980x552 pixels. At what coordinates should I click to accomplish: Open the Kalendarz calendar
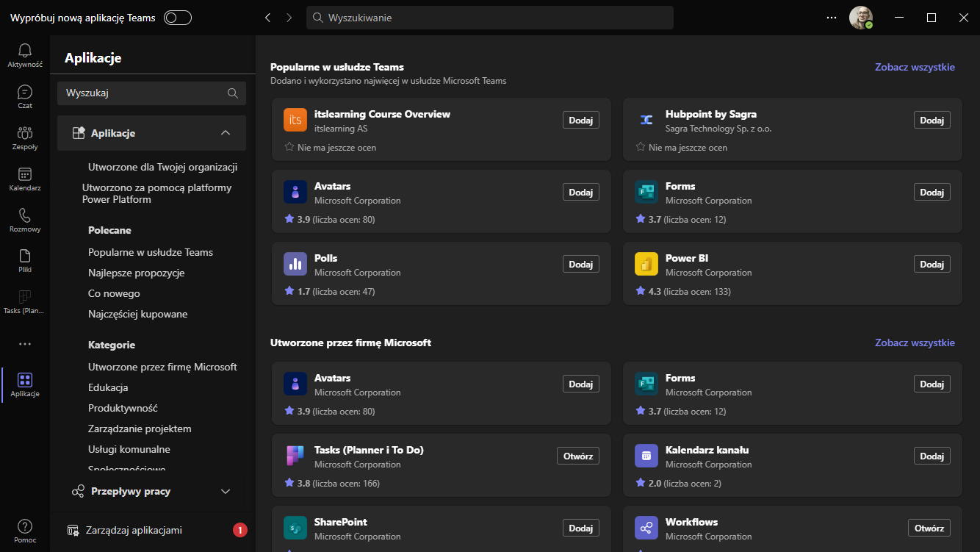(25, 179)
